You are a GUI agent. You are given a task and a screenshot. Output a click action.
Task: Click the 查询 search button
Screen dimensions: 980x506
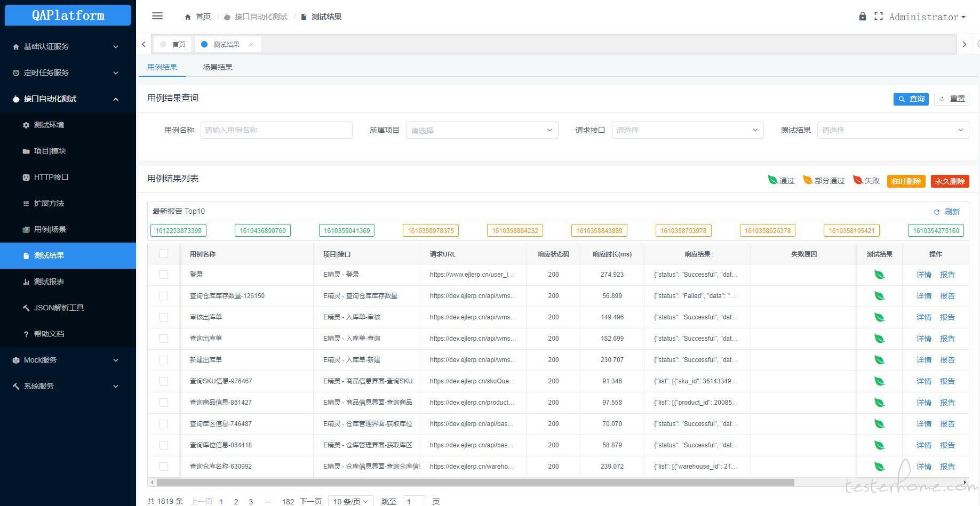pyautogui.click(x=911, y=99)
